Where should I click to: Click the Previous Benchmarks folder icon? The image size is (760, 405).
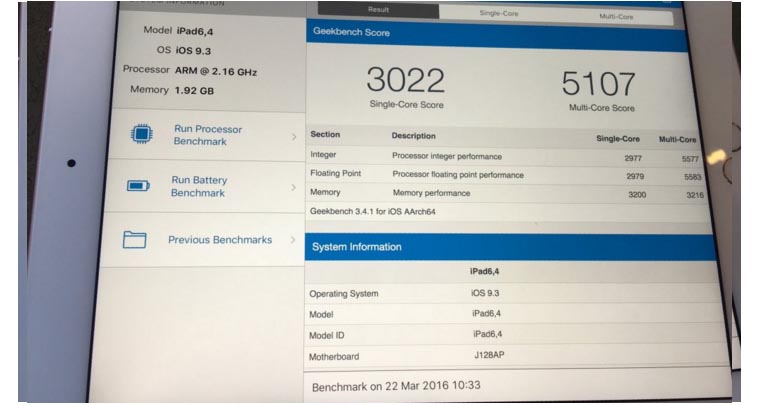coord(135,239)
